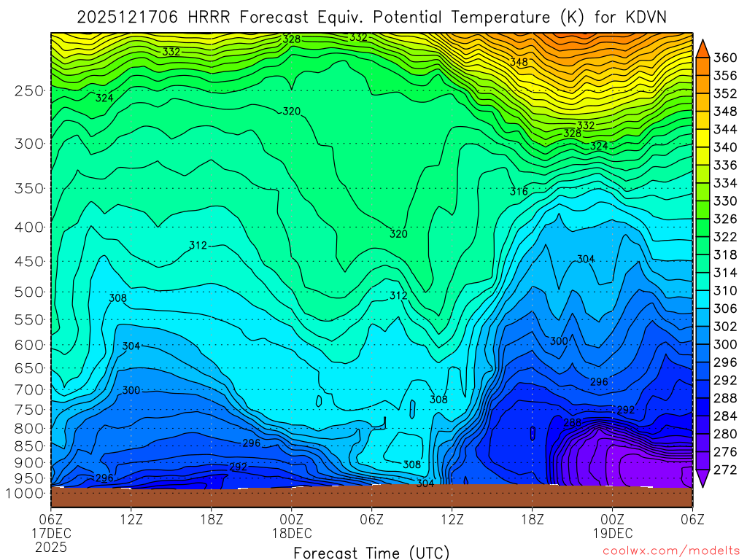Click the 344 legend value
Viewport: 747px width, 560px height.
tap(725, 130)
